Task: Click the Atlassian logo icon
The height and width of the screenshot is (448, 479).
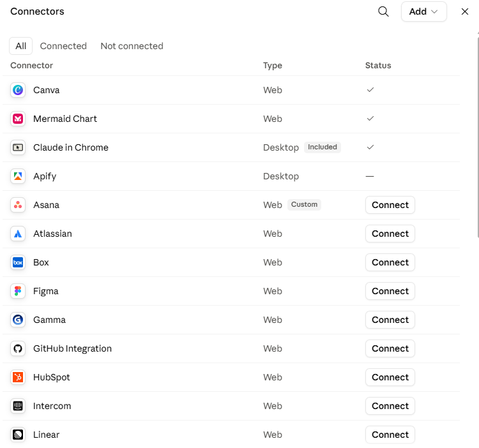Action: coord(18,234)
